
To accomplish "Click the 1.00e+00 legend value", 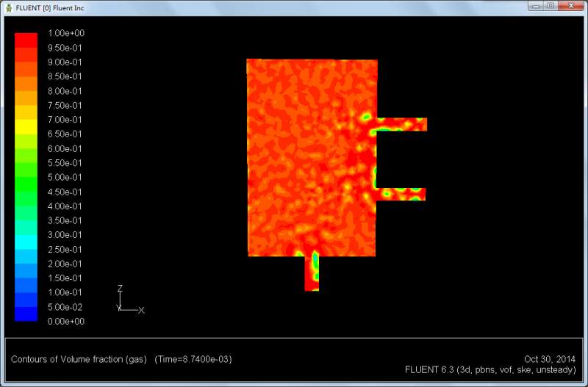I will [x=66, y=33].
